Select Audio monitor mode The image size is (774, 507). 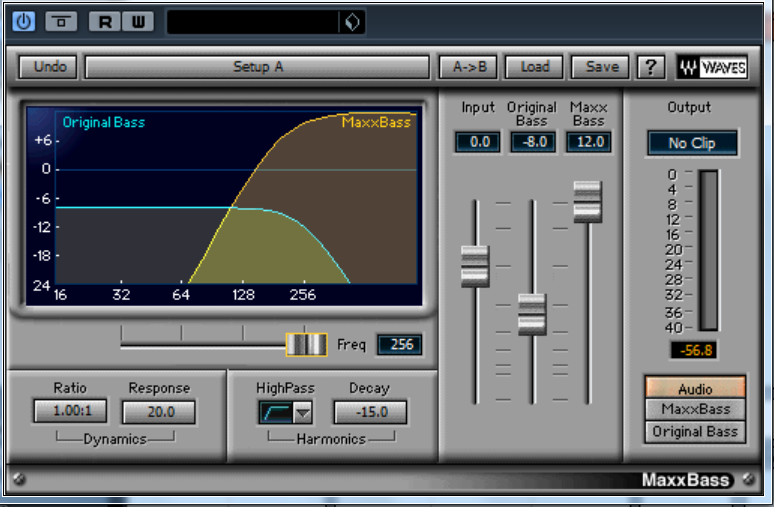pos(695,388)
